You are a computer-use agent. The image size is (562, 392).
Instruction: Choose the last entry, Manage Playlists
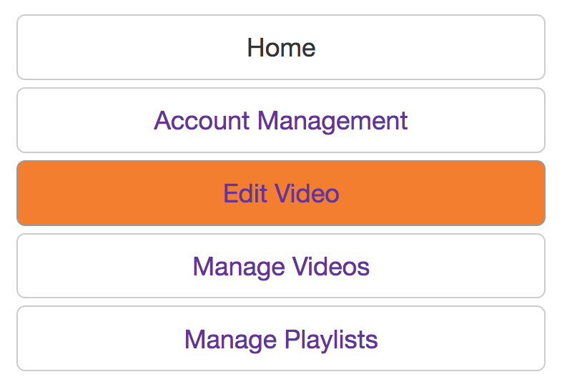[281, 338]
